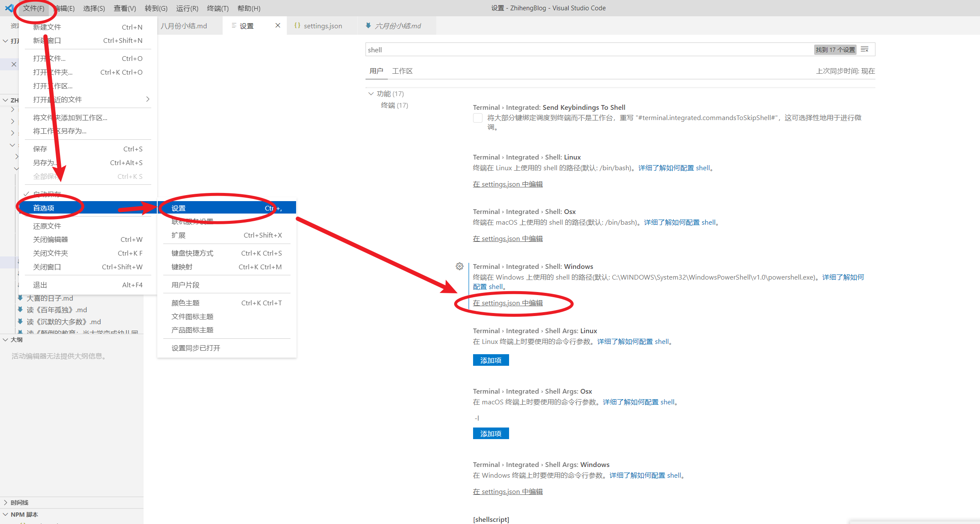Click the X on open editor entry
This screenshot has height=524, width=980.
14,64
